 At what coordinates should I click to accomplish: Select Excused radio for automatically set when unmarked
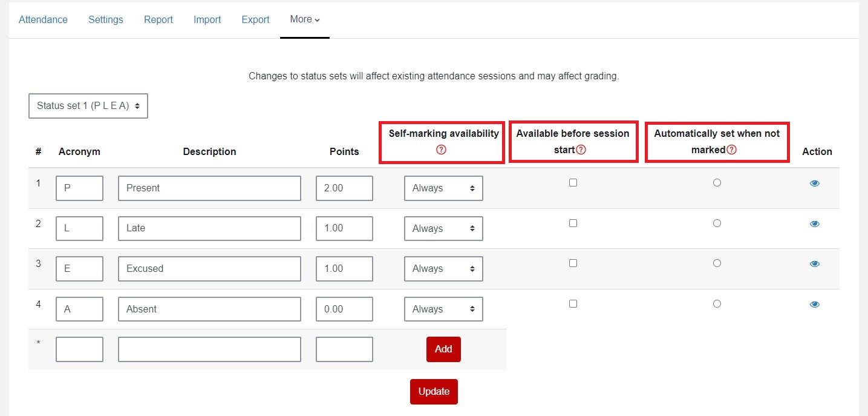coord(717,263)
